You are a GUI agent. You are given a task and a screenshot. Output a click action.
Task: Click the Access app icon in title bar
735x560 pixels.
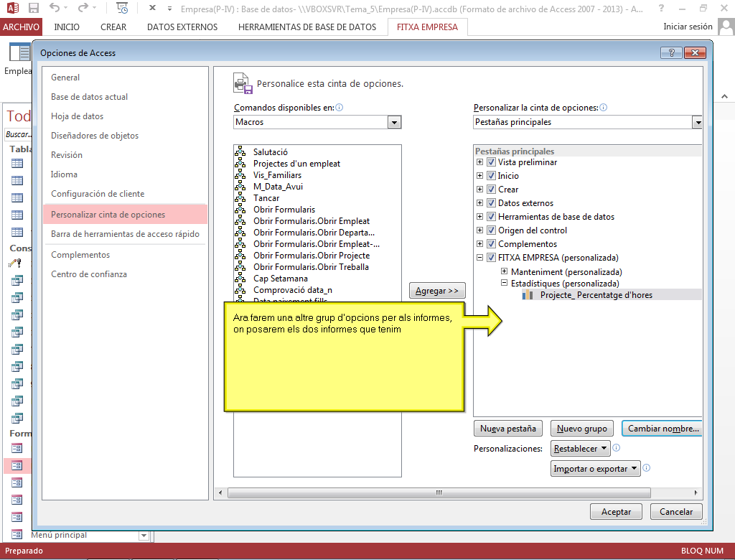click(x=12, y=8)
